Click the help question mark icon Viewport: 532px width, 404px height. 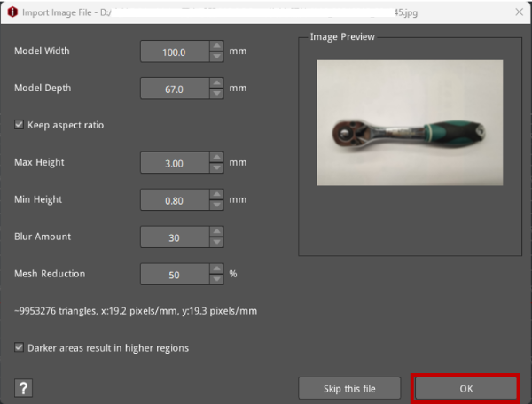23,388
